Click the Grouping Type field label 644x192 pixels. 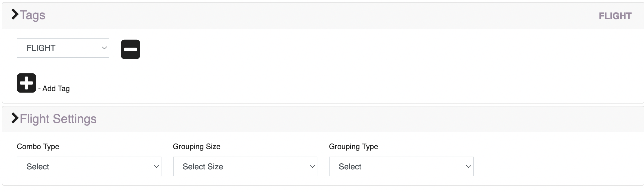click(x=354, y=146)
